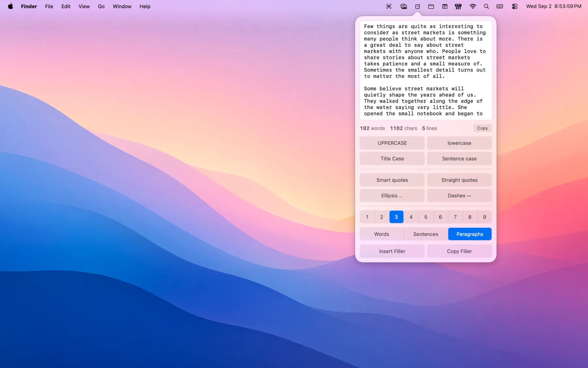Open the Go menu
The height and width of the screenshot is (368, 588).
101,6
